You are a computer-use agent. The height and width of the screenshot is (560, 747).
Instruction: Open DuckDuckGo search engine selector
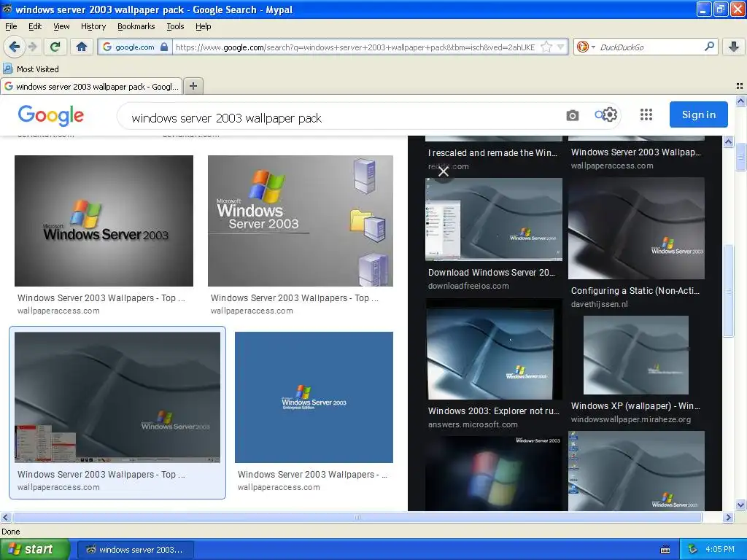pyautogui.click(x=586, y=47)
